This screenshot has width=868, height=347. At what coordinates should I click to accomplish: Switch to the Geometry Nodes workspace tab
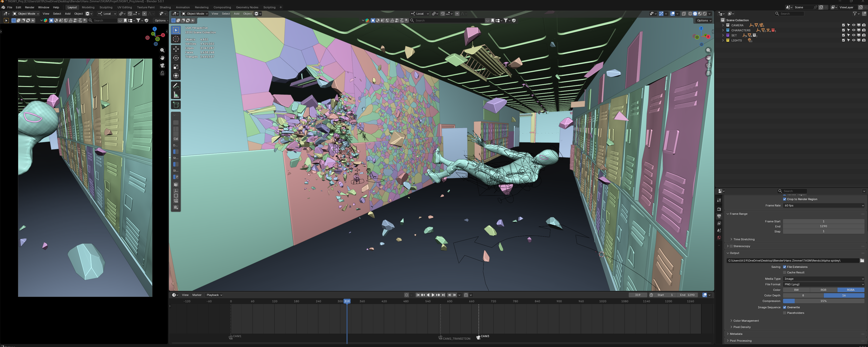[247, 7]
